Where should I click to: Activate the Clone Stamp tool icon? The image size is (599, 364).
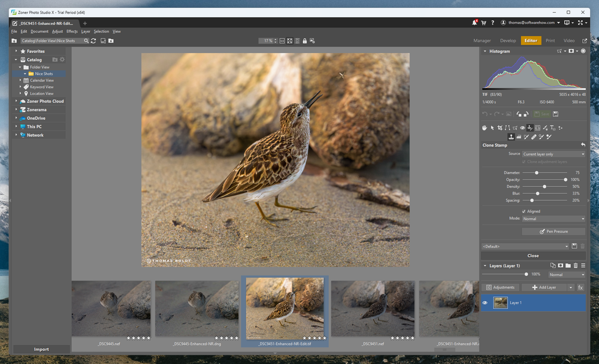tap(511, 136)
